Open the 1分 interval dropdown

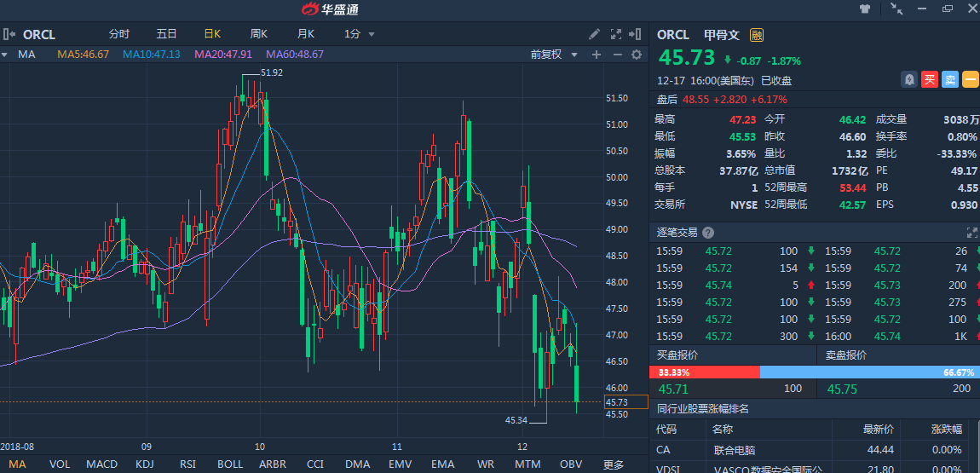358,34
